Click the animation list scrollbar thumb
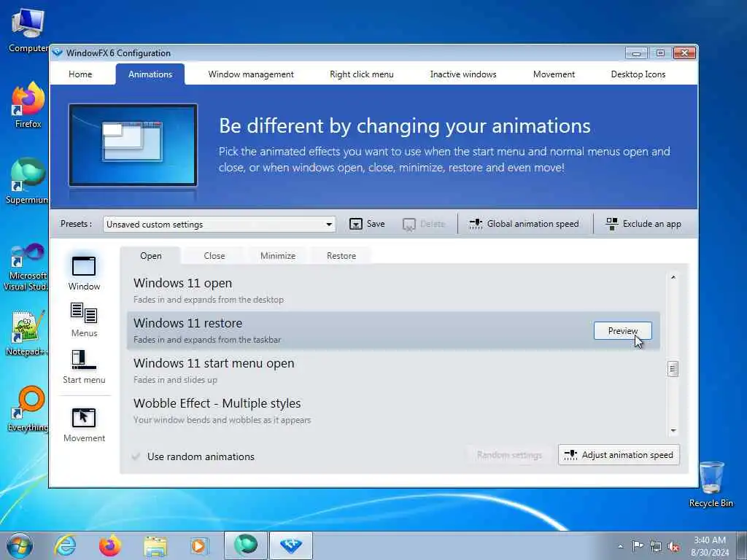The image size is (747, 560). [673, 369]
